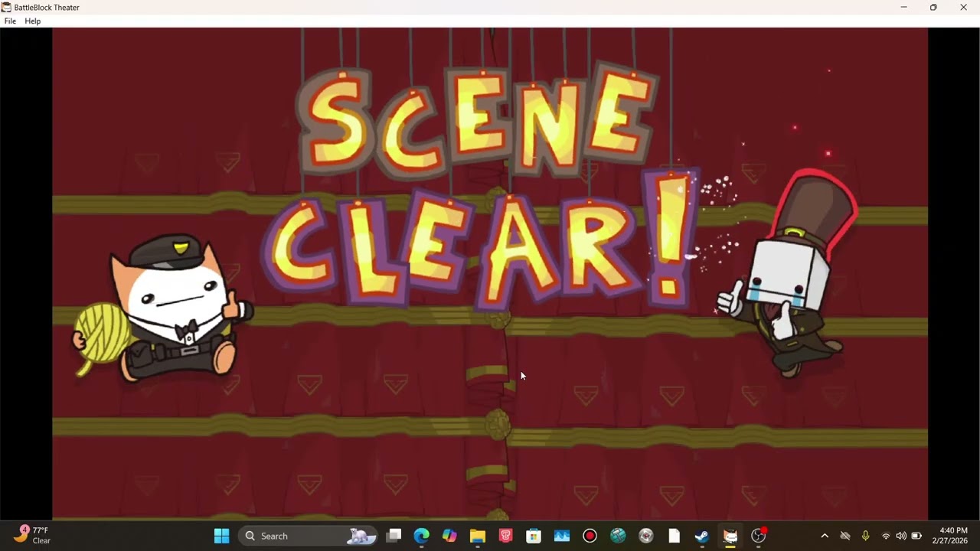Image resolution: width=980 pixels, height=551 pixels.
Task: Open the Photos app taskbar icon
Action: (562, 536)
